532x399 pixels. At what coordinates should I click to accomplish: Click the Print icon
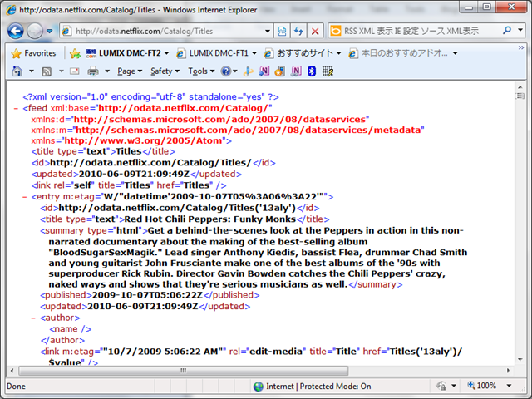coord(92,71)
